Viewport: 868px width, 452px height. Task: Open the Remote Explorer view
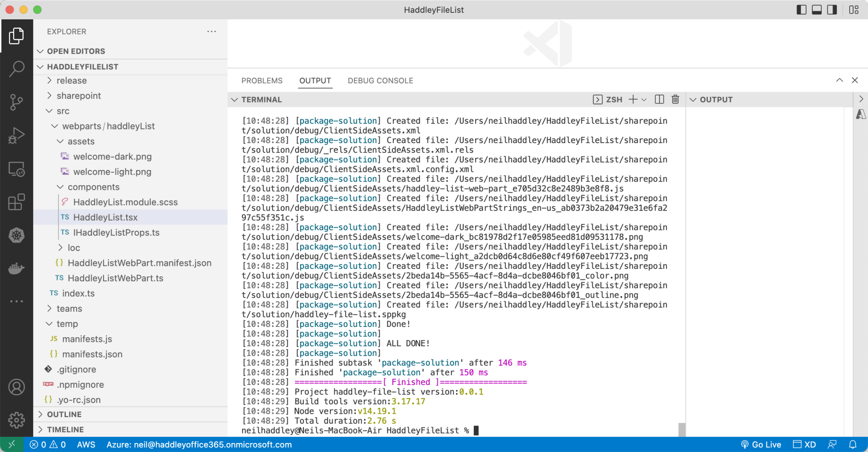click(17, 169)
